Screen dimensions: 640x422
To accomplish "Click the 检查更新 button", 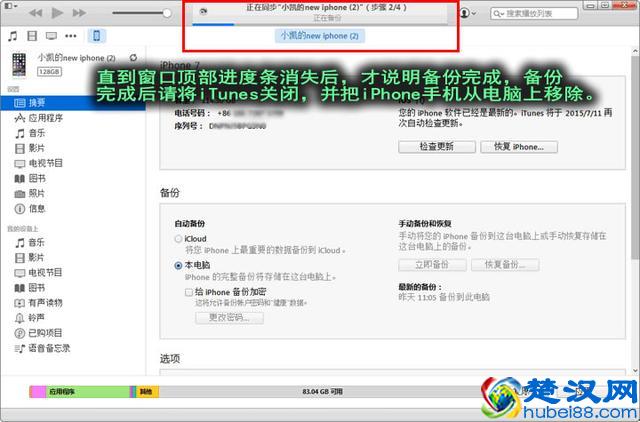I will 437,147.
